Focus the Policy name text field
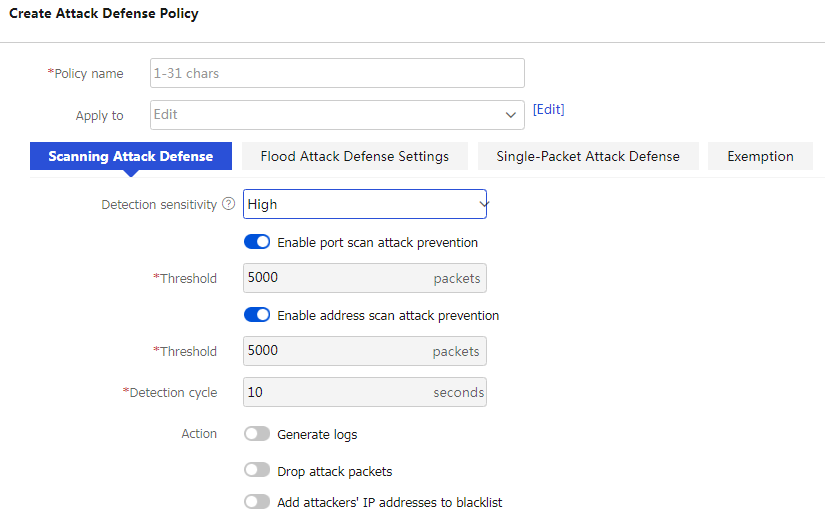This screenshot has height=529, width=825. click(x=337, y=73)
